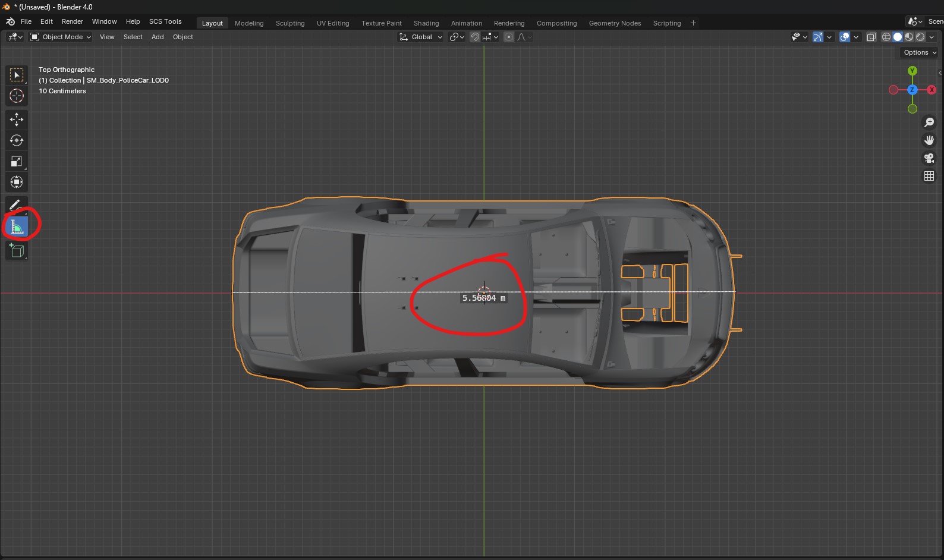Screen dimensions: 944x560
Task: Toggle snapping magnet on
Action: [x=475, y=37]
